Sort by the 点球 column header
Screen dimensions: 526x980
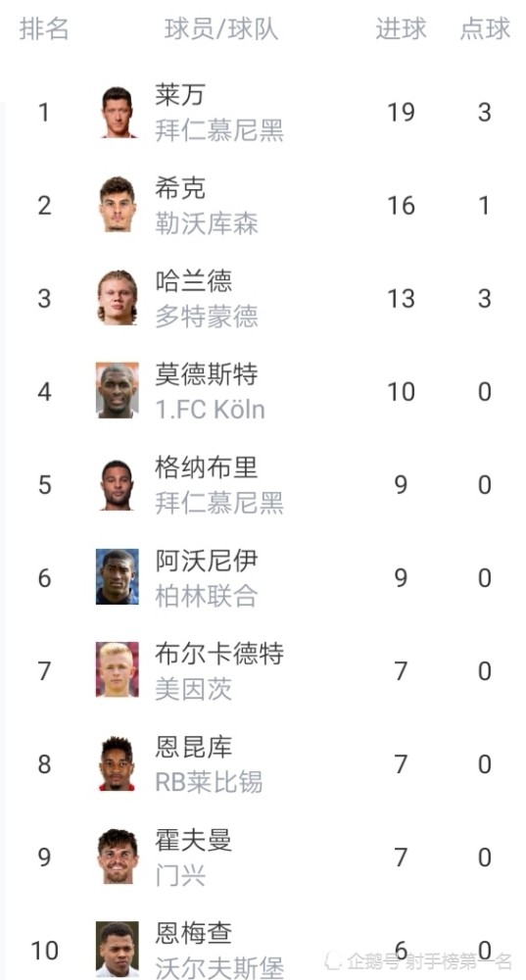[x=486, y=28]
